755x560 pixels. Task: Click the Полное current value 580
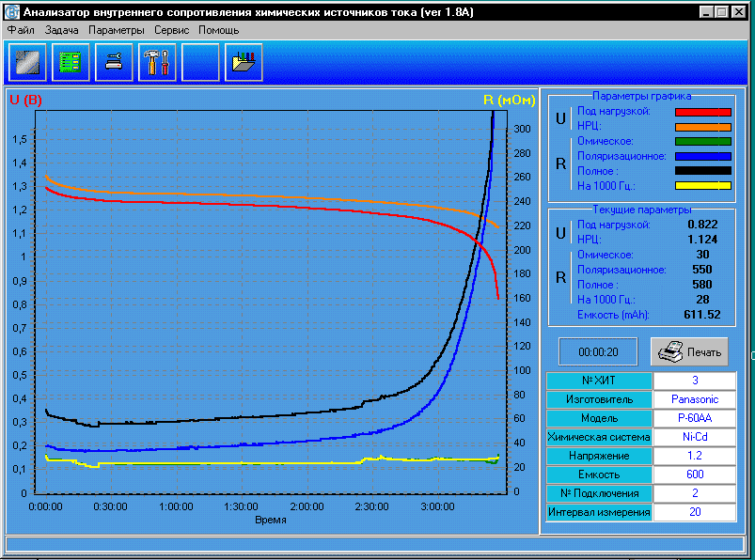702,285
